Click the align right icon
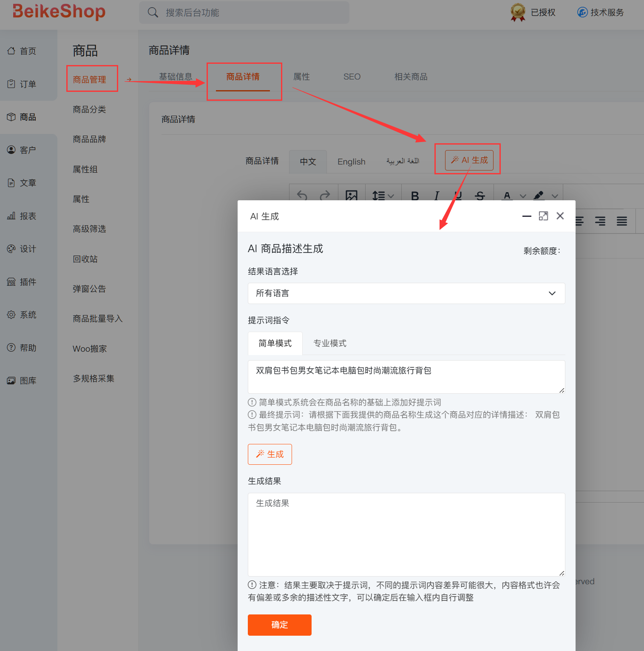This screenshot has height=651, width=644. coord(600,221)
